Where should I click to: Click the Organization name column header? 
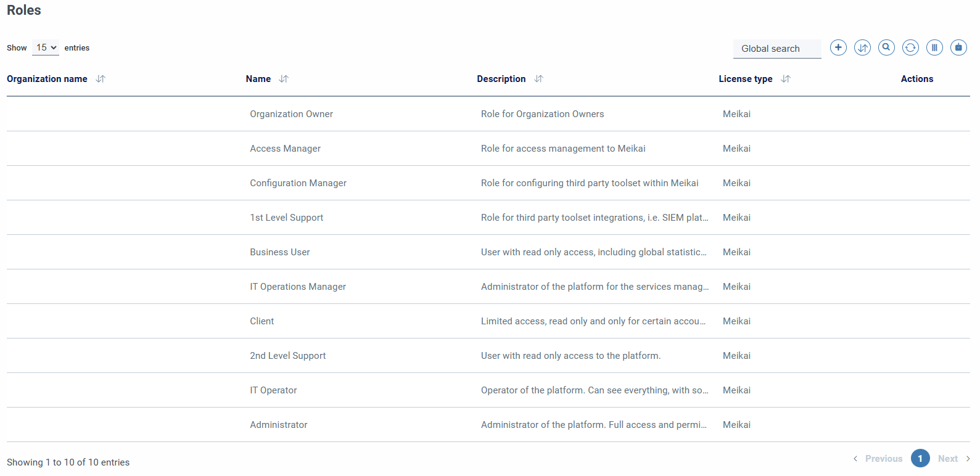click(x=47, y=79)
